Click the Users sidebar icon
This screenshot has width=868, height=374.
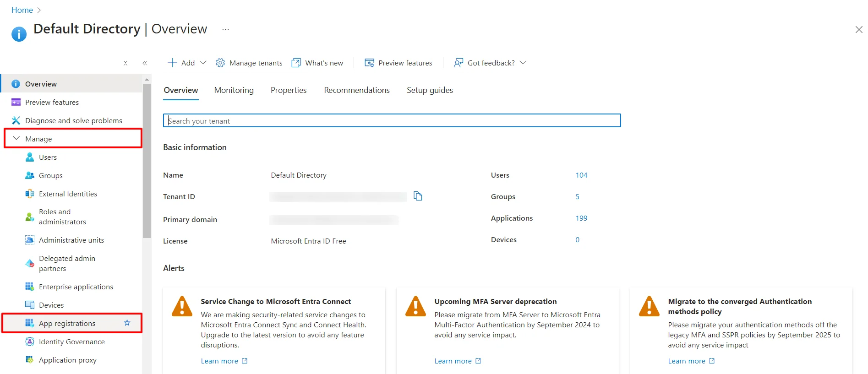pos(30,157)
